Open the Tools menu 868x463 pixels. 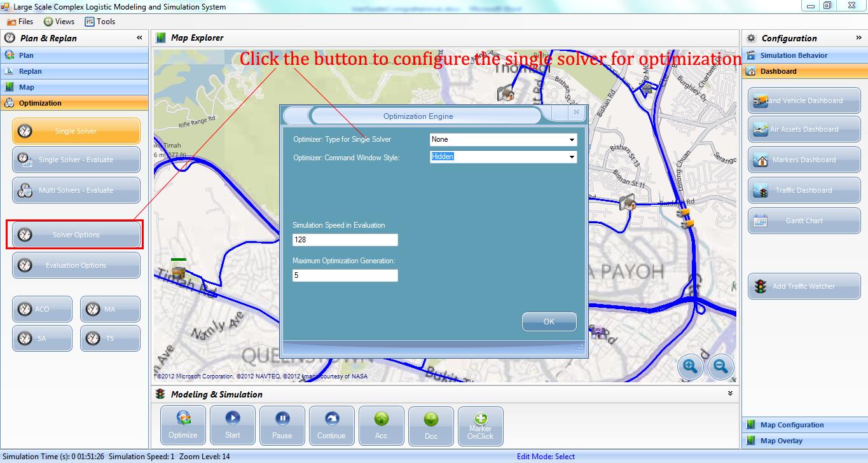[100, 22]
